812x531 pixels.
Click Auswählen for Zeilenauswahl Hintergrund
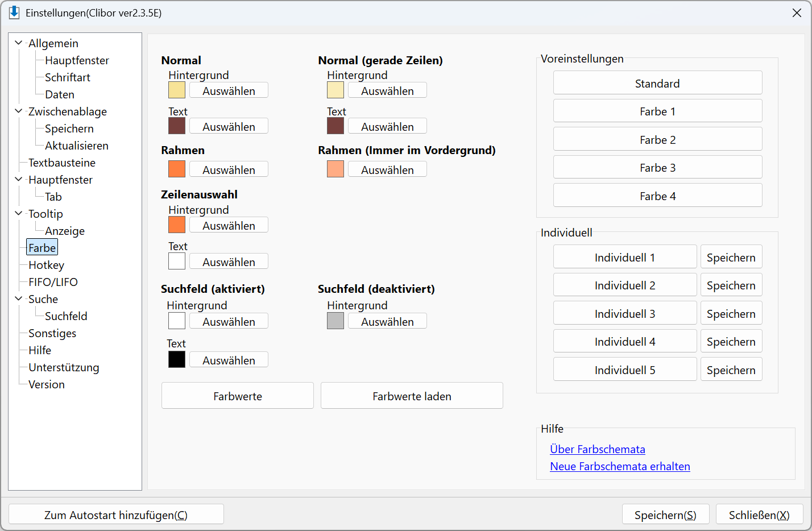coord(229,225)
